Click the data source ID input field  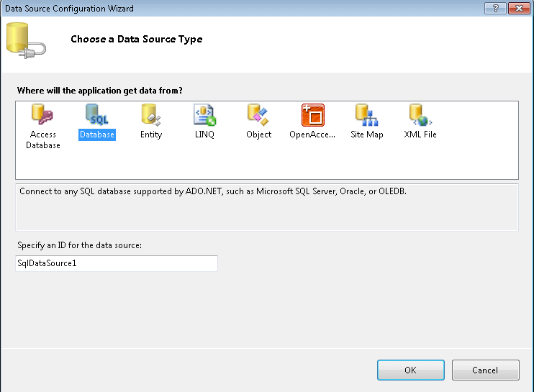[117, 263]
